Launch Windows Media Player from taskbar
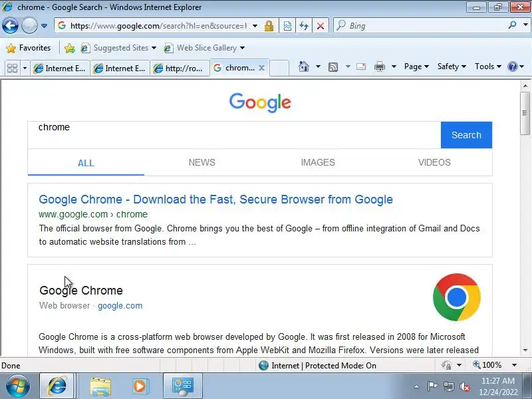 point(140,386)
